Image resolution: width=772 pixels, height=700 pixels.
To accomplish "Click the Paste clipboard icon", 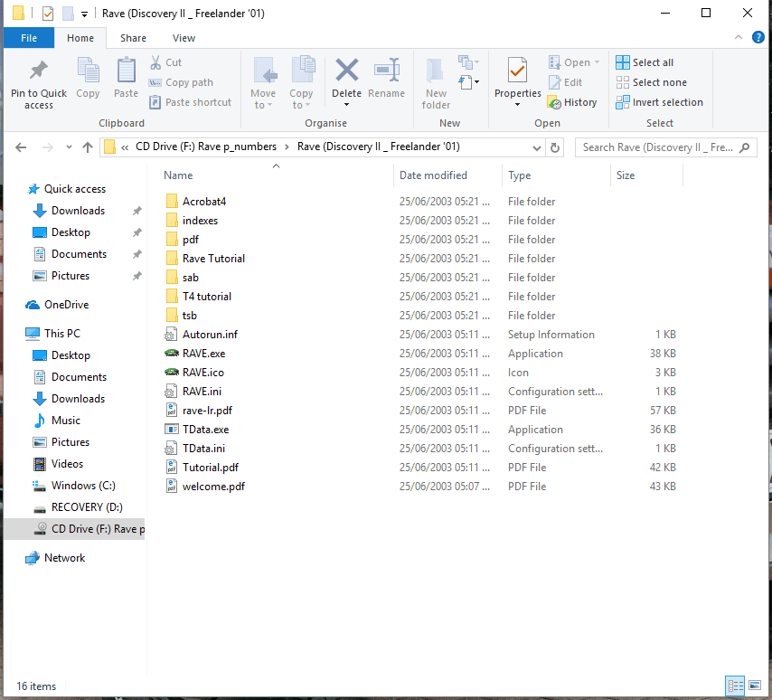I will coord(126,78).
